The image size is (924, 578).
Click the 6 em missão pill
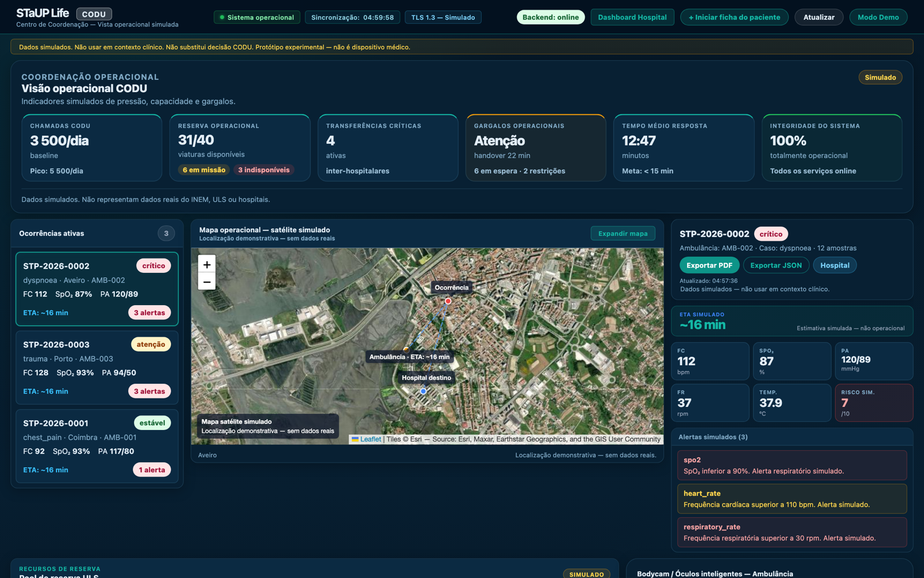click(204, 170)
